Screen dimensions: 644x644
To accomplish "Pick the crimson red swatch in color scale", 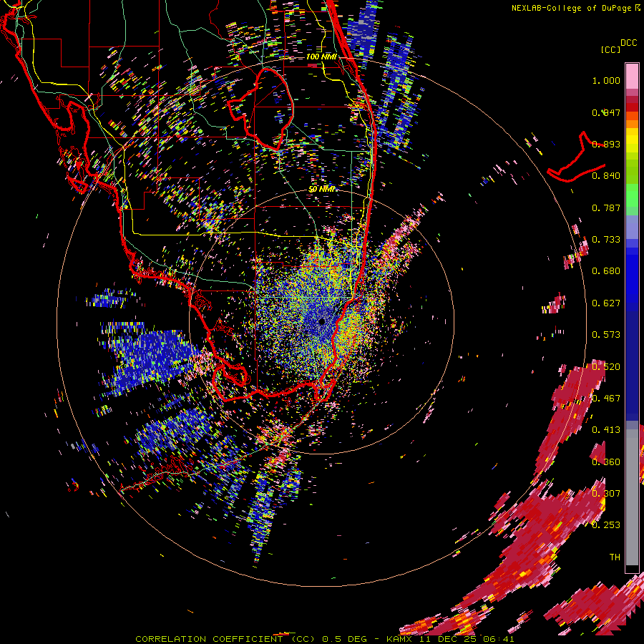I will click(632, 99).
